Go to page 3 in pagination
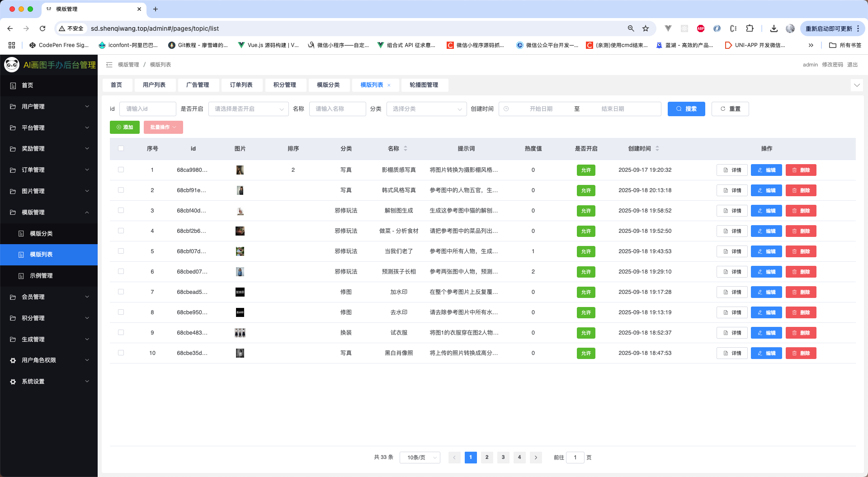 tap(503, 458)
